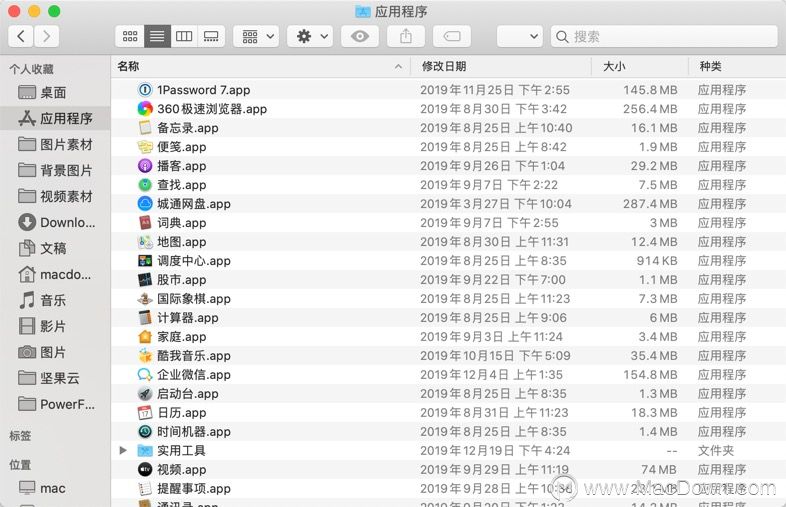Image resolution: width=786 pixels, height=507 pixels.
Task: Toggle sort direction arrow in 名称 header
Action: click(x=398, y=66)
